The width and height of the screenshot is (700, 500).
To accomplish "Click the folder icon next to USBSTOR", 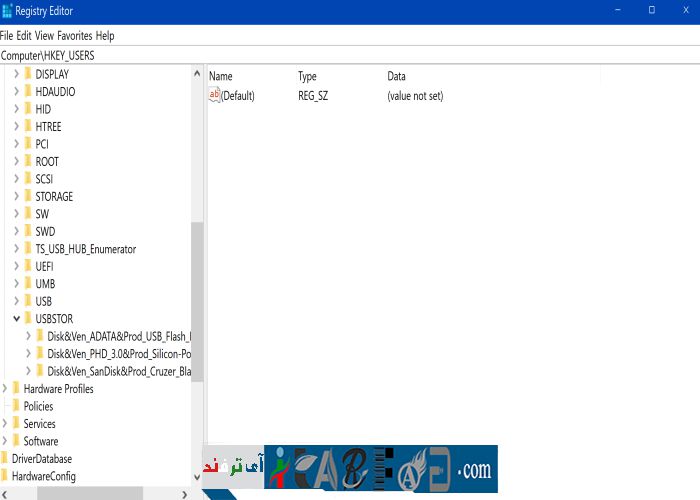I will click(27, 319).
